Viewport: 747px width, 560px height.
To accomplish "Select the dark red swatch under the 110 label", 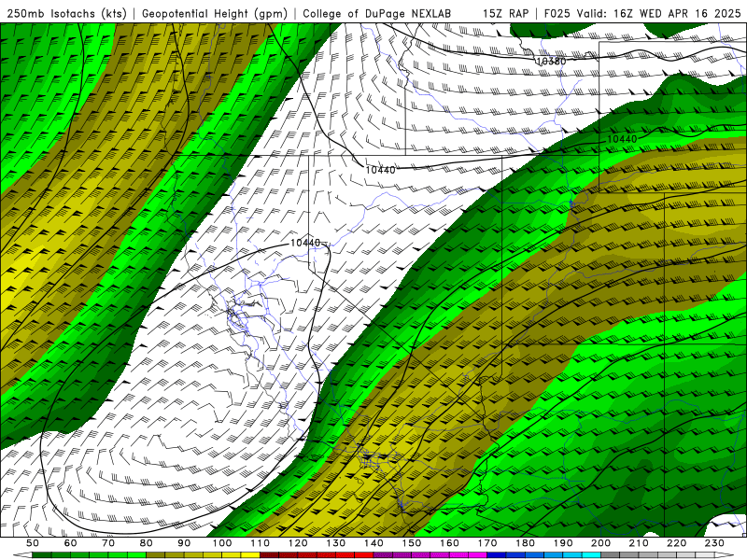I will [269, 555].
